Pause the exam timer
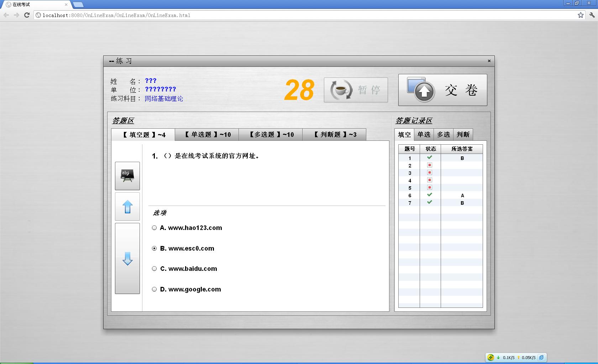The height and width of the screenshot is (364, 598). (x=355, y=90)
